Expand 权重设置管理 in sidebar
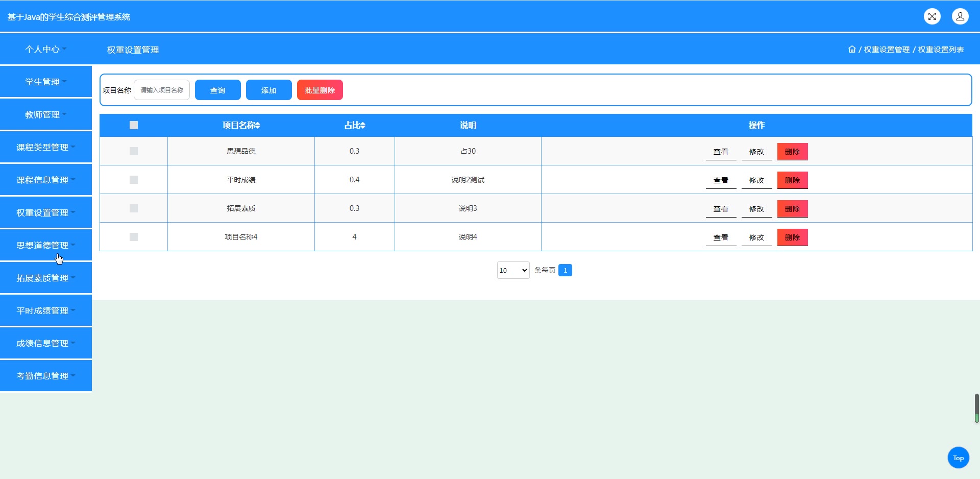 coord(46,212)
